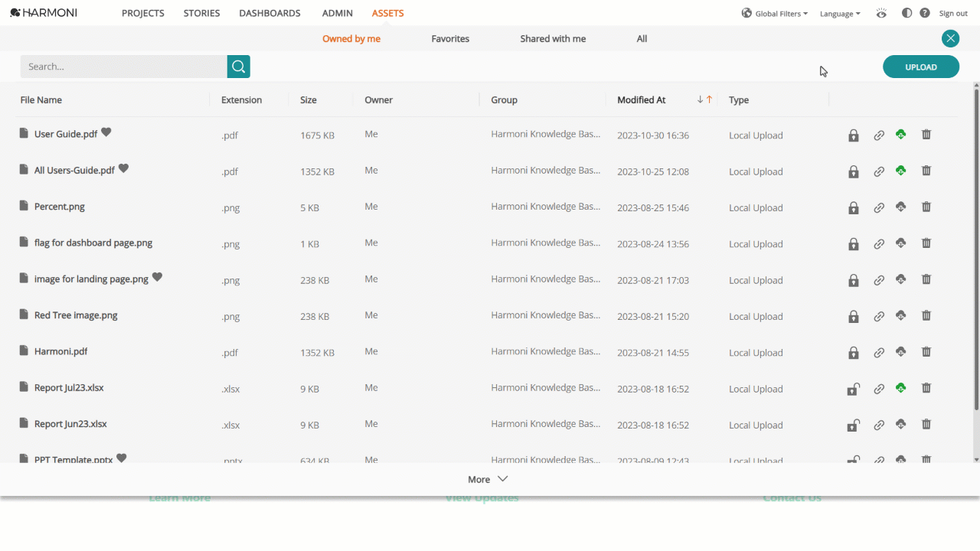The image size is (980, 551).
Task: Click heart on image for landing page.png
Action: pos(157,277)
